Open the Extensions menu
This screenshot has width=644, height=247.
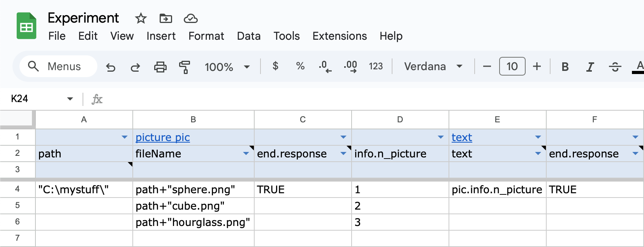(340, 36)
